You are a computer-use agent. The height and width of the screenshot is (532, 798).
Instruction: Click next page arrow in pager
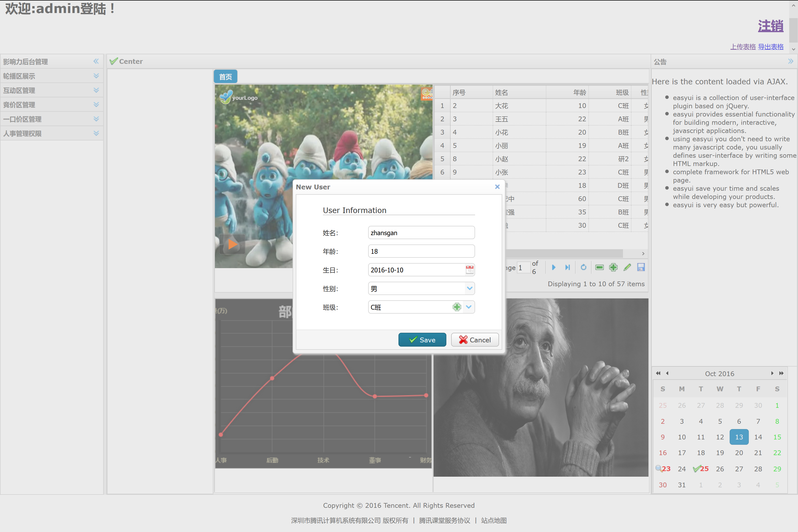[x=554, y=267]
